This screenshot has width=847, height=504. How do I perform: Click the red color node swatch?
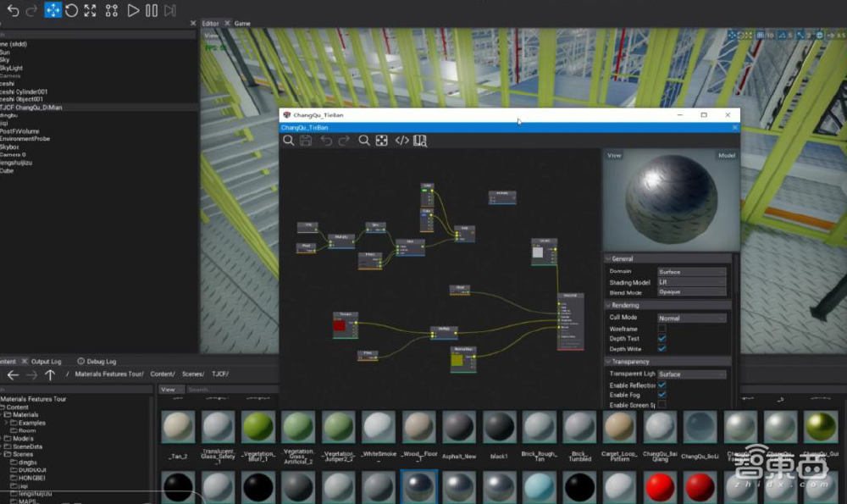point(340,325)
